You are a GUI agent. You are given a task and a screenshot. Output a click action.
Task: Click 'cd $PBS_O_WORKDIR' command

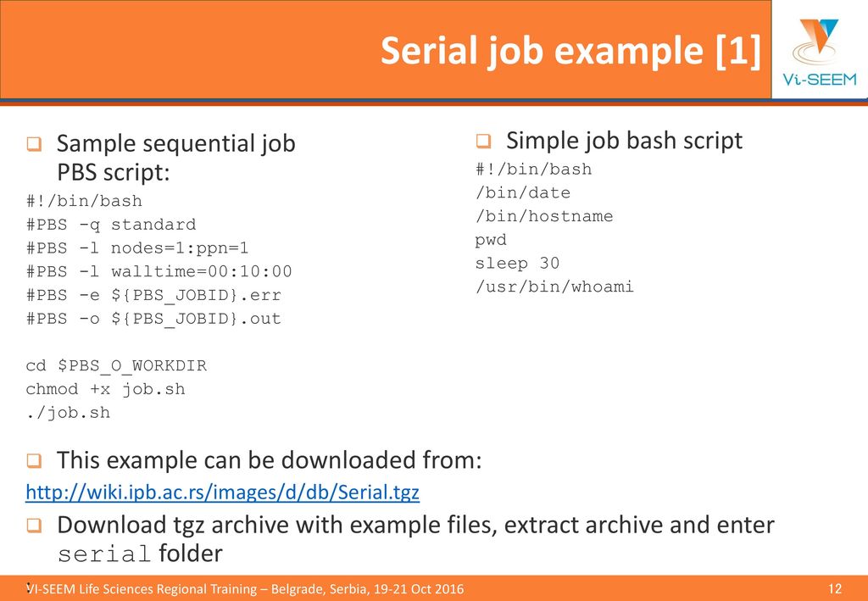click(x=116, y=366)
